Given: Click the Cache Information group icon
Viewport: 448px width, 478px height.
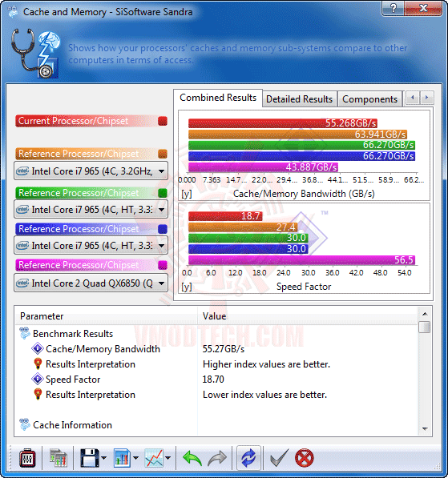Looking at the screenshot, I should click(25, 424).
